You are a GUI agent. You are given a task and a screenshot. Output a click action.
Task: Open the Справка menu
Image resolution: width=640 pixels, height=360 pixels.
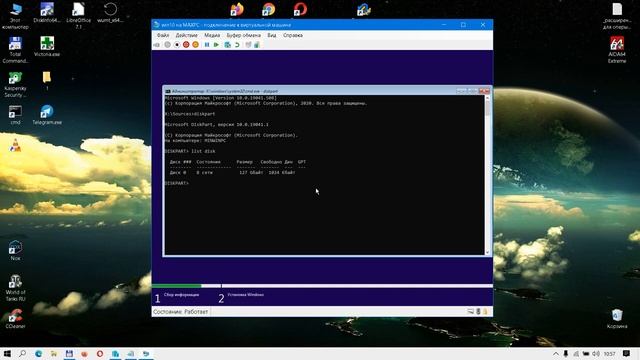pyautogui.click(x=293, y=36)
